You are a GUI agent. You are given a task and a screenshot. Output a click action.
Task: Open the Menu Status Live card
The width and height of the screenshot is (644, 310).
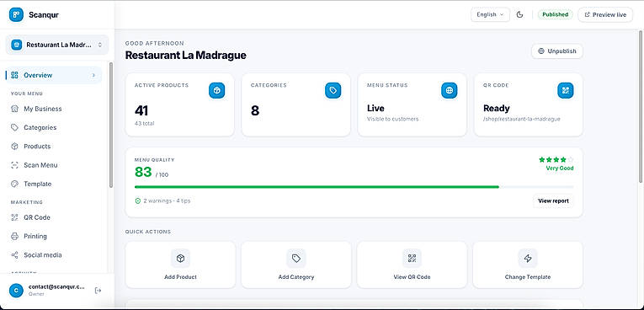tap(412, 104)
